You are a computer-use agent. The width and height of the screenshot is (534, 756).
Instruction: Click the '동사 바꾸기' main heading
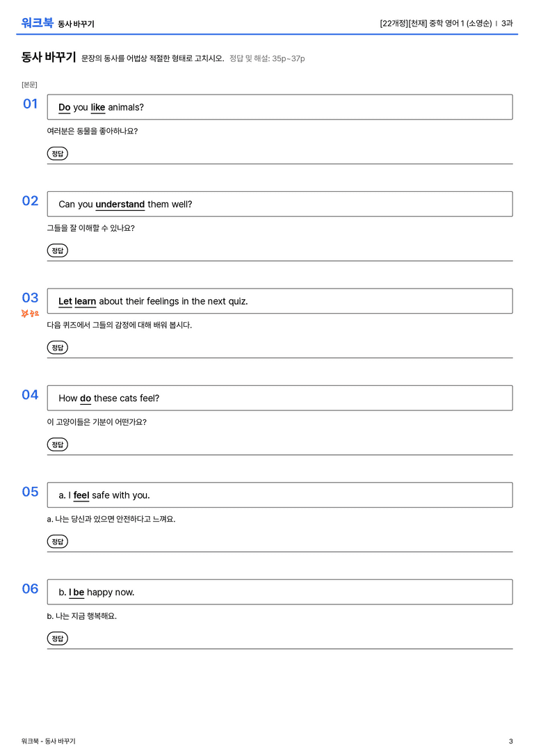(x=48, y=57)
